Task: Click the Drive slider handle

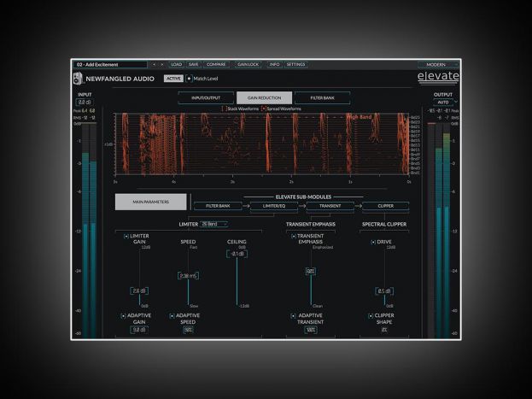Action: [x=384, y=291]
